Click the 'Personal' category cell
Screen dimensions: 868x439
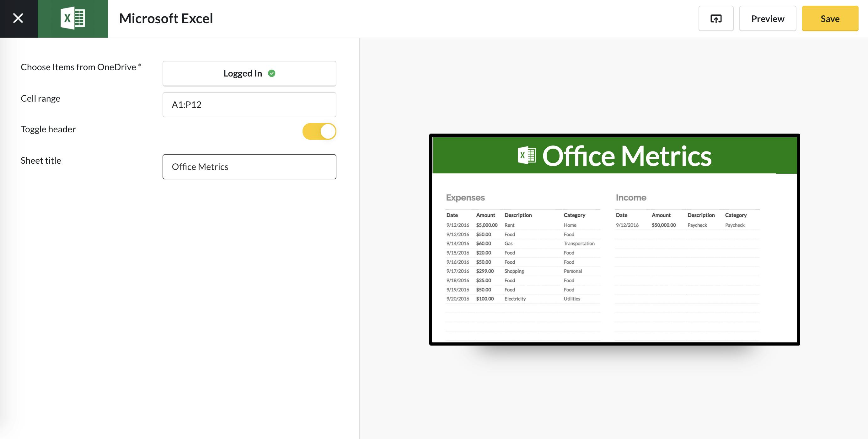(x=572, y=271)
